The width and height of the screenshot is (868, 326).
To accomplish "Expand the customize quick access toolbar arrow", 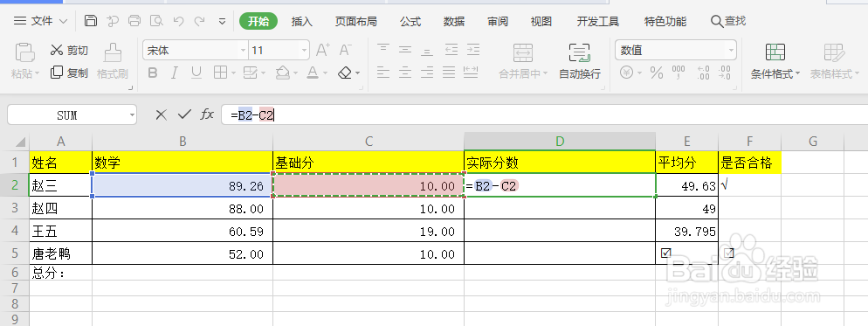I will tap(222, 22).
